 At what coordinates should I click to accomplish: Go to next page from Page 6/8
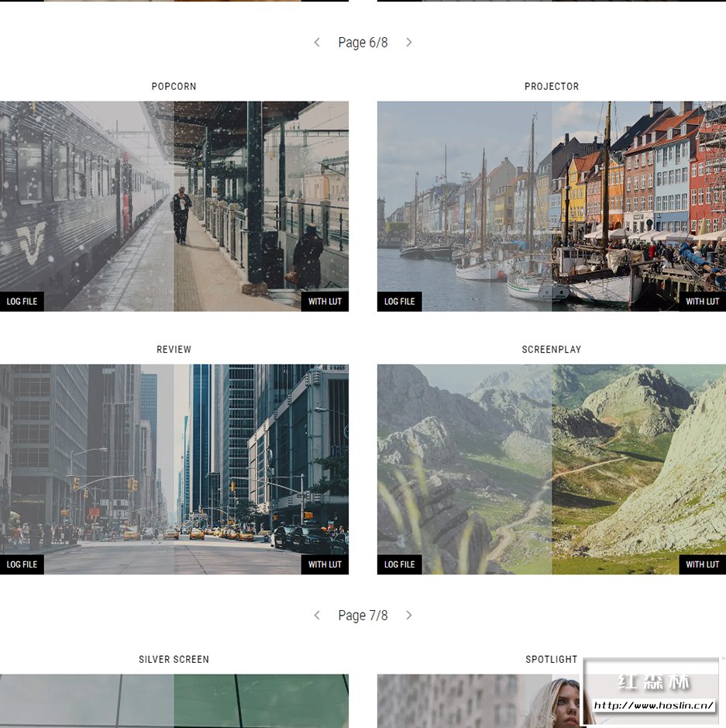tap(408, 42)
